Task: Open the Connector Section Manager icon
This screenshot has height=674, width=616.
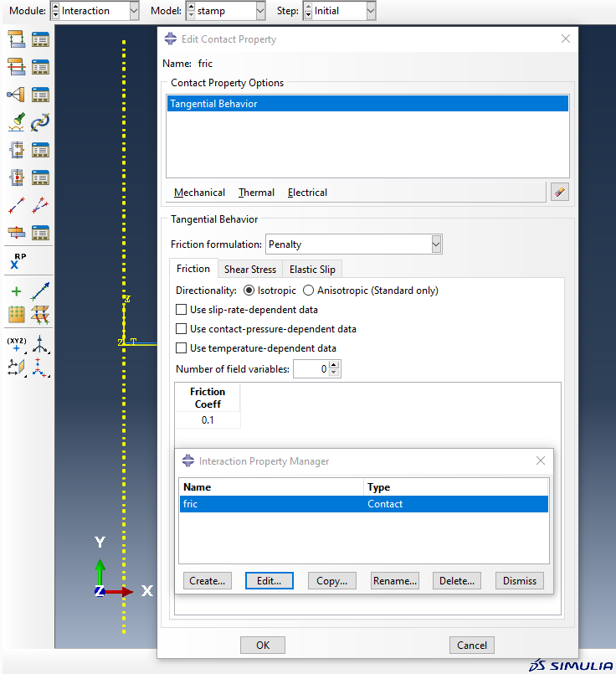Action: [40, 150]
